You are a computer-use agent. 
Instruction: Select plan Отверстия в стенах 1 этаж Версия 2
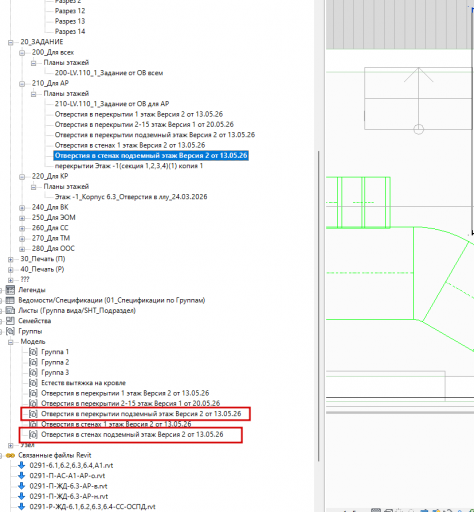coord(130,145)
